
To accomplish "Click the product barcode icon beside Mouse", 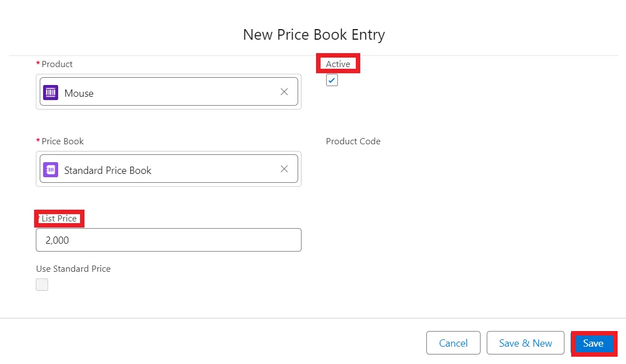I will [51, 93].
